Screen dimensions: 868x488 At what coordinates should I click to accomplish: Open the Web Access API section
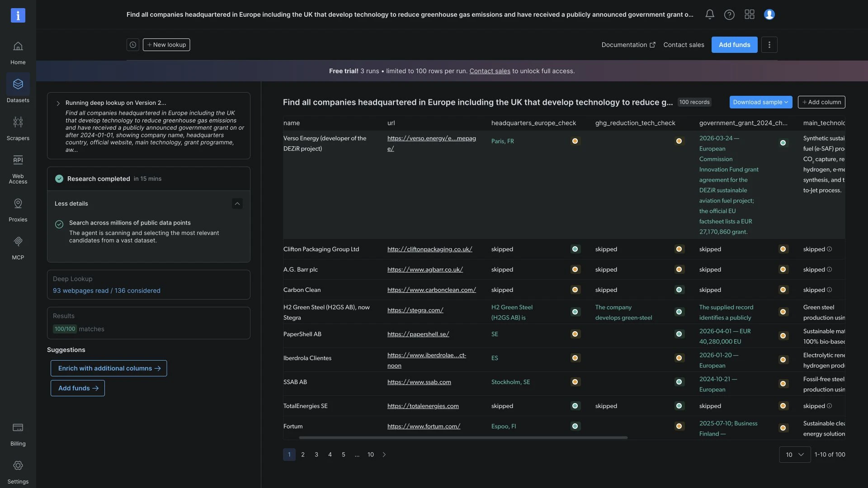(18, 169)
